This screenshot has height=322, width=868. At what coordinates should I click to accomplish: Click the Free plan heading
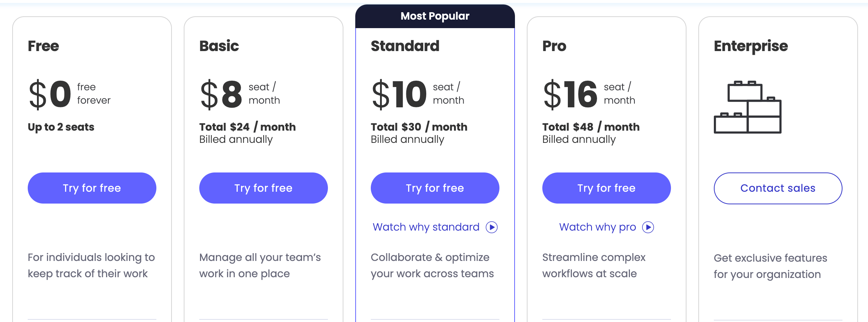43,46
